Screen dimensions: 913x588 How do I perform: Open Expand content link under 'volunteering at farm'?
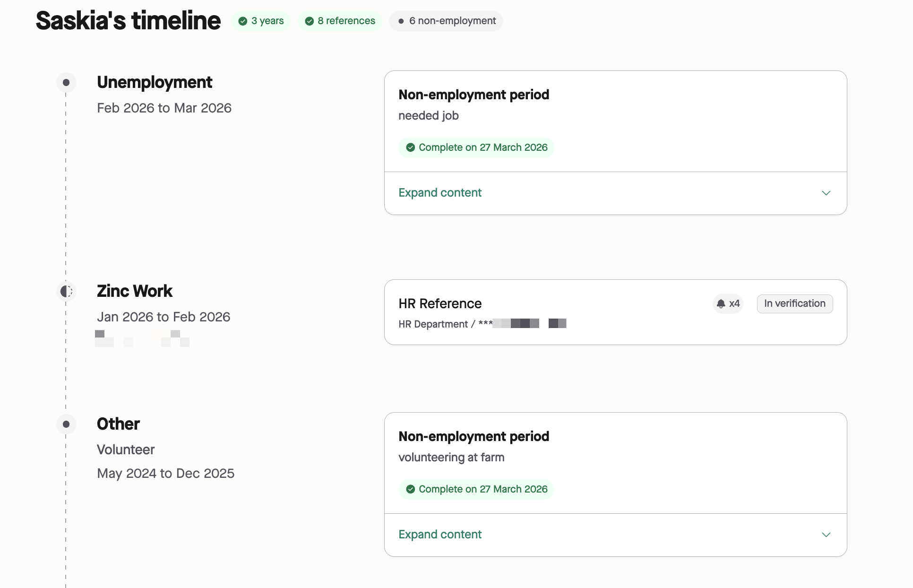[x=440, y=535]
